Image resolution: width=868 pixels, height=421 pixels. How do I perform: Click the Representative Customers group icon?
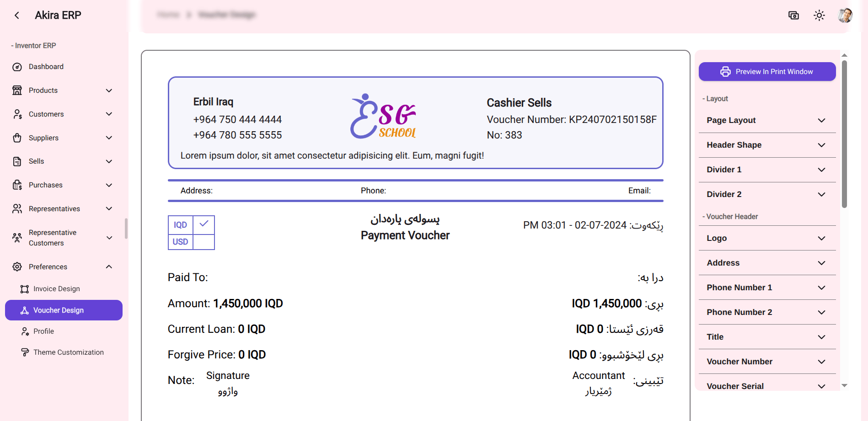point(17,238)
